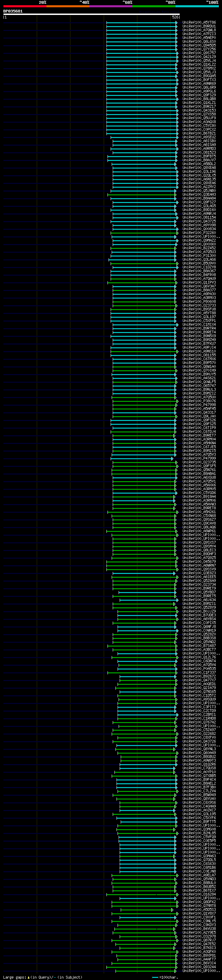The height and width of the screenshot is (980, 222).
Task: Click label UniRef100_A2ZMY2
Action: click(x=199, y=187)
